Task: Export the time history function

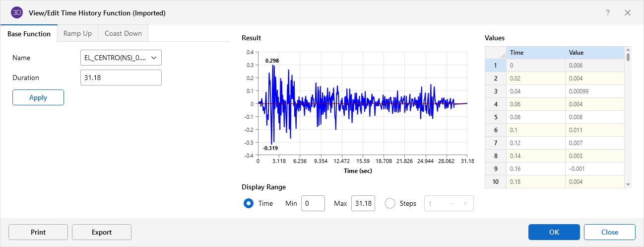Action: (102, 232)
